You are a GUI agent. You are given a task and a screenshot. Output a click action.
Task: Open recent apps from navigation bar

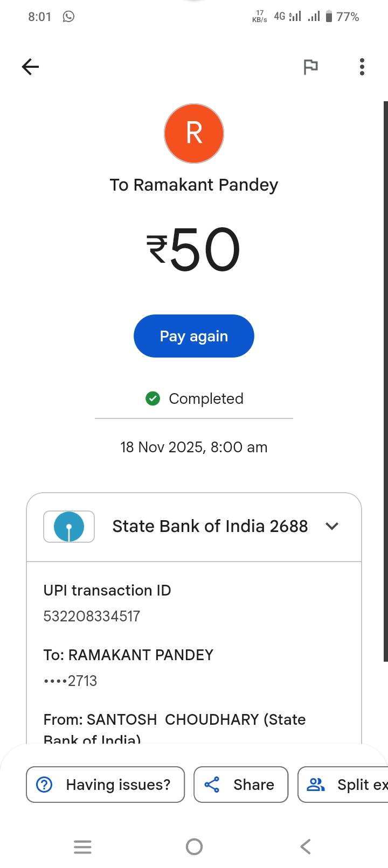(82, 847)
